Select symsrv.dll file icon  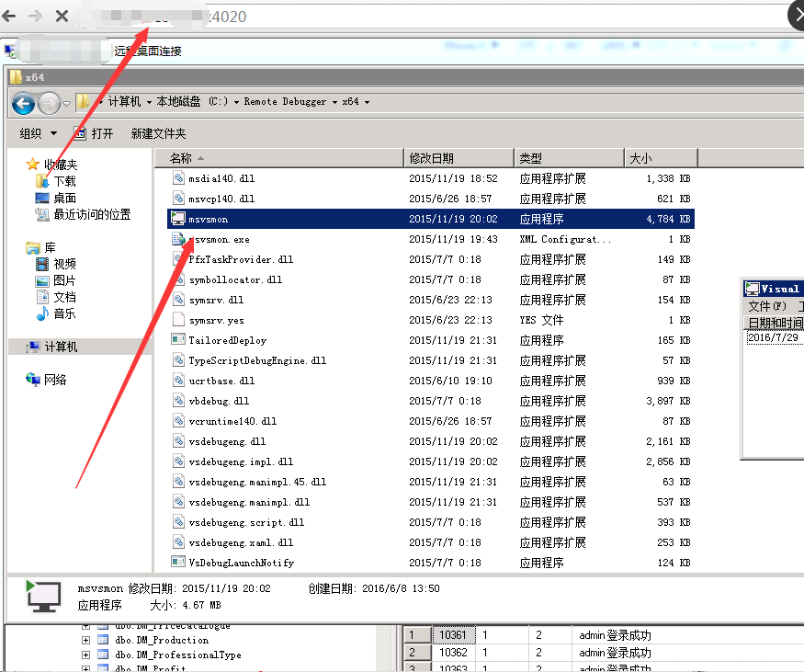tap(178, 299)
